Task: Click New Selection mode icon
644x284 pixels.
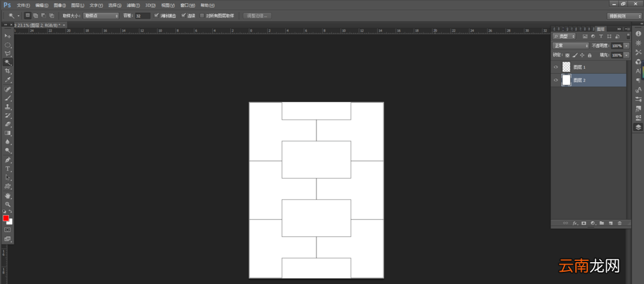Action: (28, 15)
